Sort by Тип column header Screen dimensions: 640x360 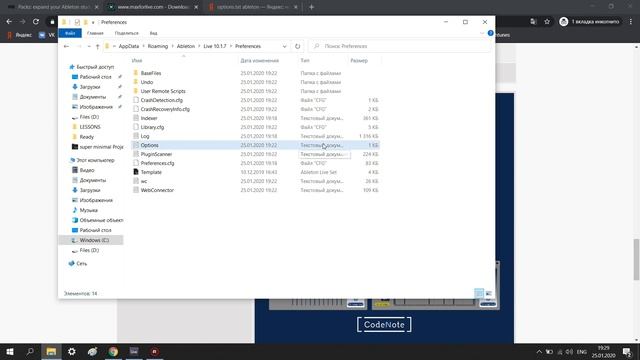coord(305,60)
